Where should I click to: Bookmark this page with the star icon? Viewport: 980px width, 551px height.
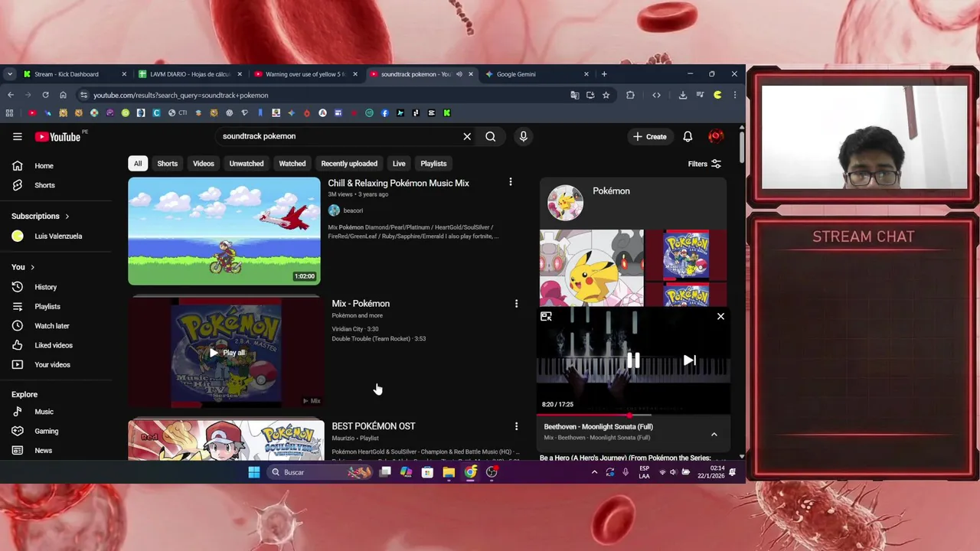(x=606, y=95)
